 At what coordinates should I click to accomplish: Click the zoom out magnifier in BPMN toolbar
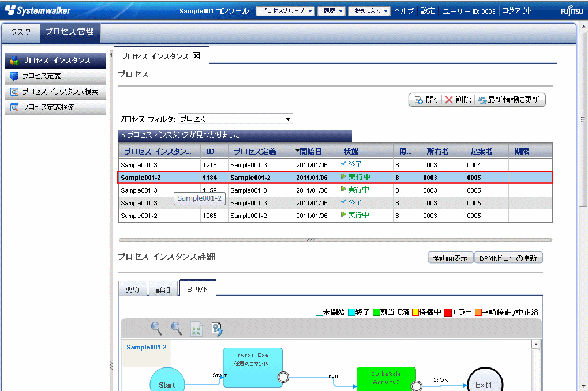(176, 328)
